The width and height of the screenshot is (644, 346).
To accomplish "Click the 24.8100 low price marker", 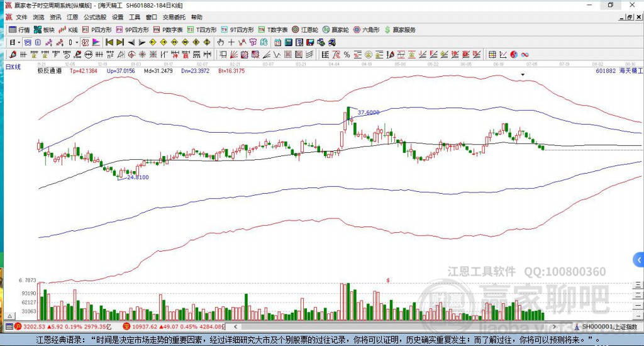I will pos(138,177).
